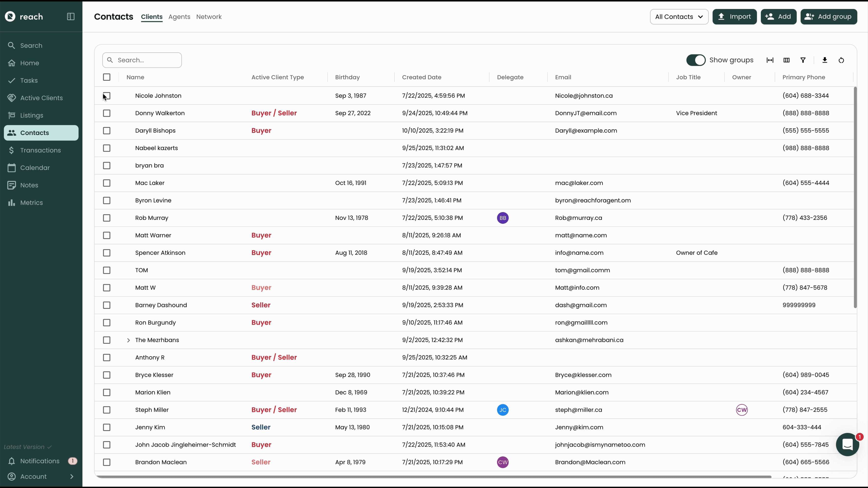This screenshot has height=488, width=868.
Task: Switch to the Agents tab
Action: point(179,17)
